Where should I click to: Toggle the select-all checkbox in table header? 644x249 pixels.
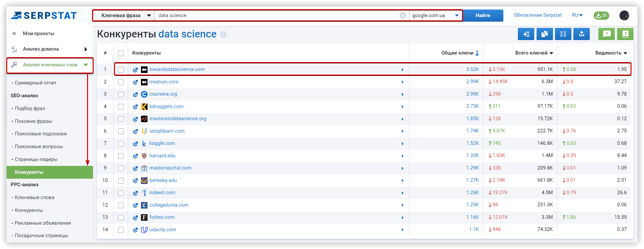121,53
